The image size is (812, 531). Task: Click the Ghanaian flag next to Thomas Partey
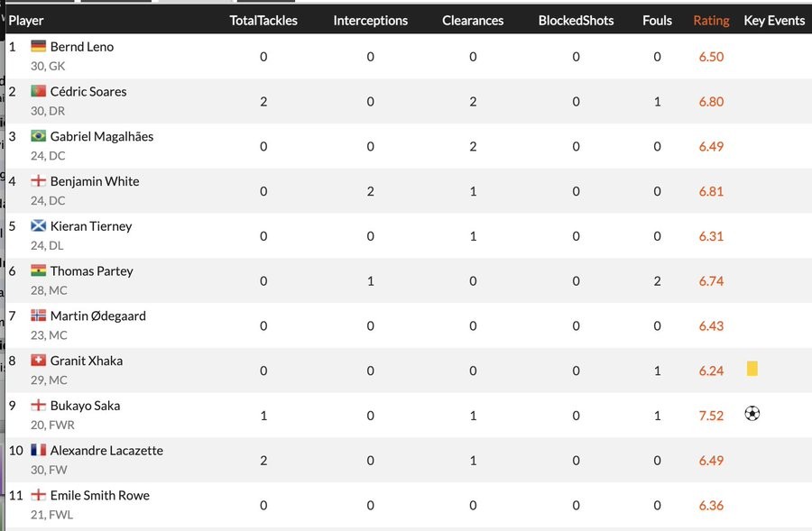tap(38, 271)
